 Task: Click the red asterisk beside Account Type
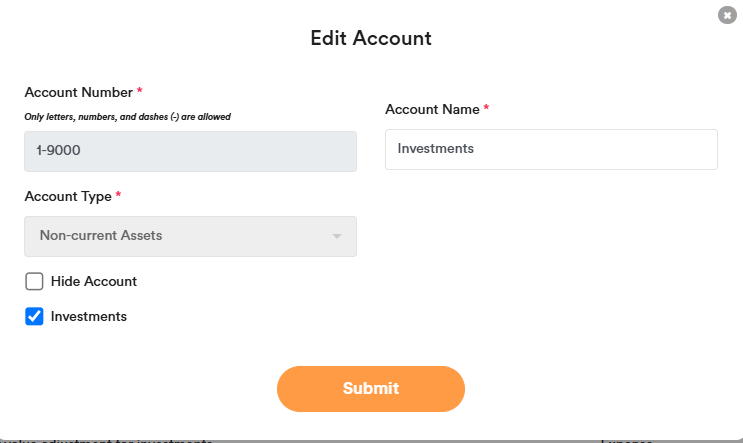pos(118,195)
